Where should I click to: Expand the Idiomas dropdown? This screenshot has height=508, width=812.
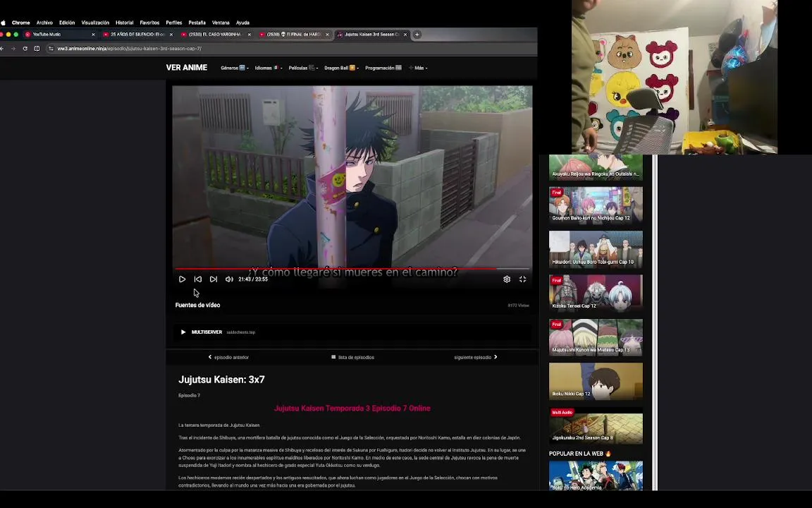(269, 68)
